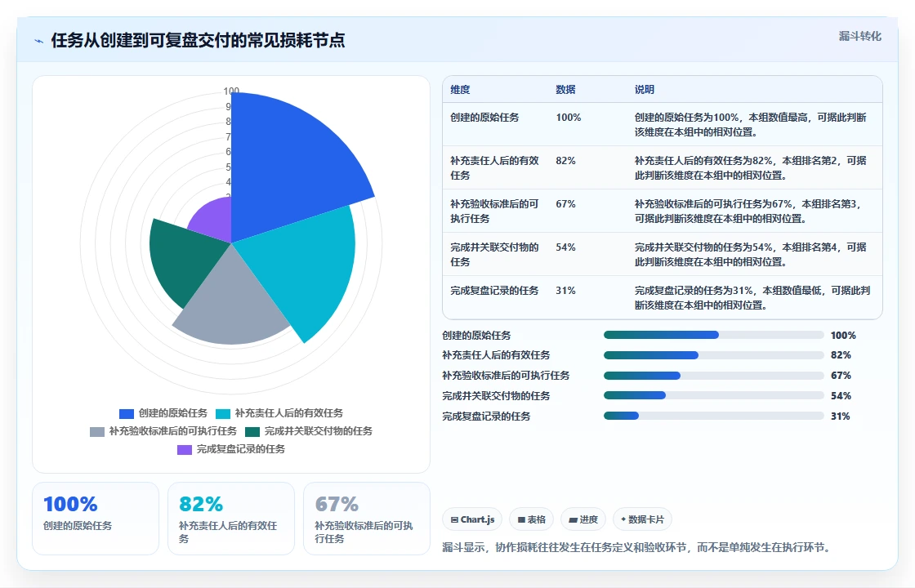915x588 pixels.
Task: Click the 进度 chip icon
Action: pyautogui.click(x=573, y=519)
